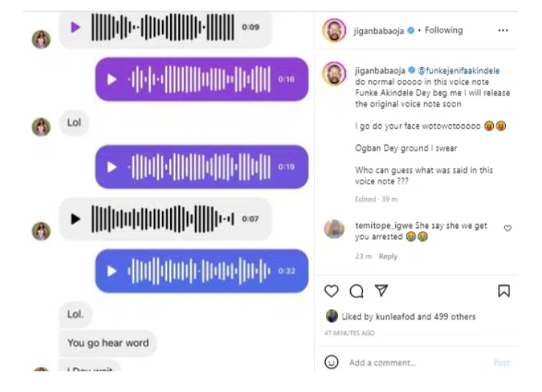The width and height of the screenshot is (542, 392).
Task: Toggle the Following button
Action: coord(443,30)
